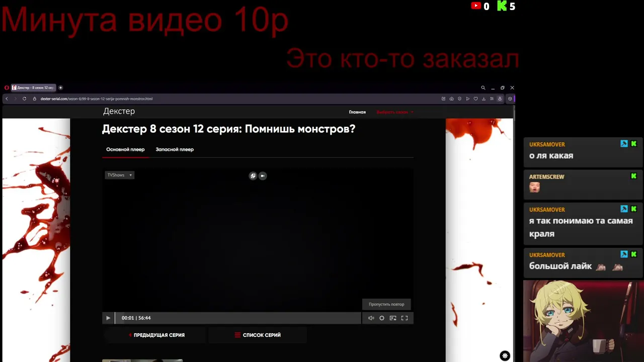Open the Opera browser menu logo

click(7, 87)
